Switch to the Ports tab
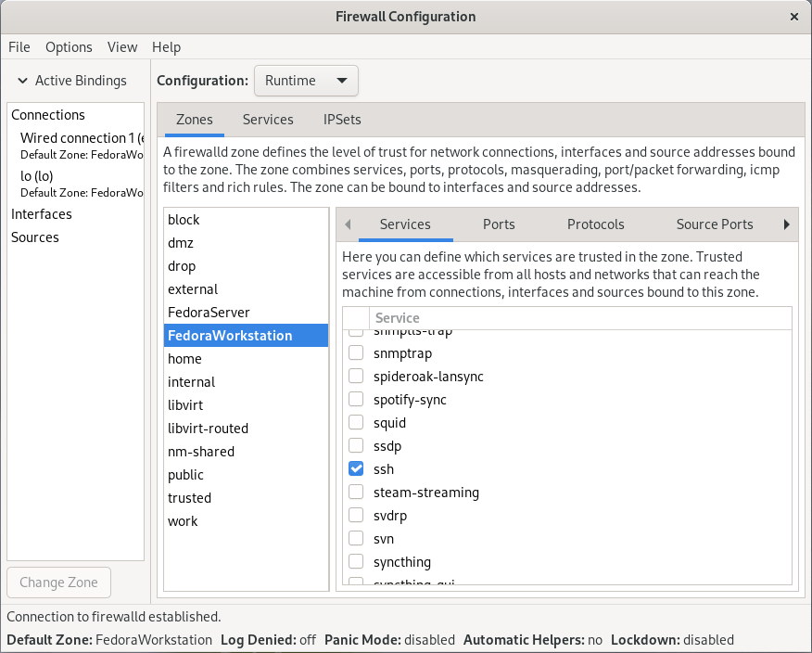Screen dimensions: 812x653 (x=499, y=224)
